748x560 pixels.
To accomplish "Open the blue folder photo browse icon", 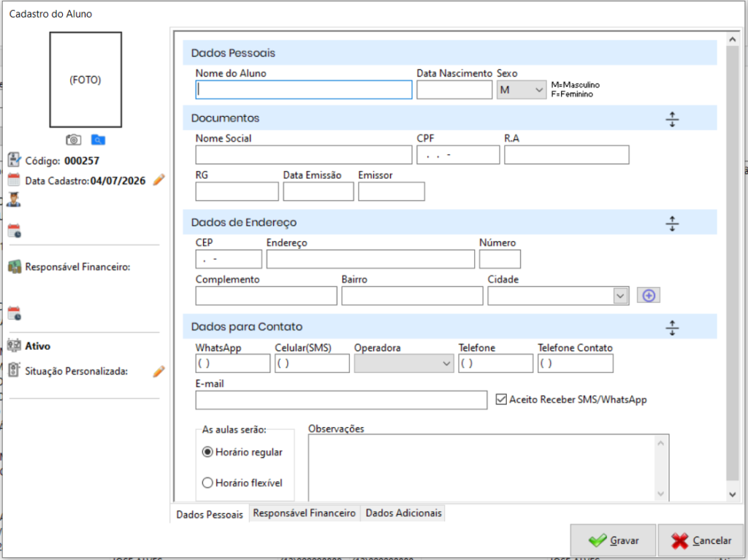I will [98, 139].
